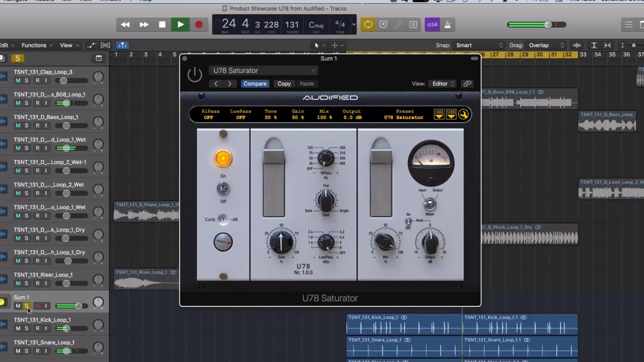Click the Mix % knob
Viewport: 644px width, 362px height.
click(x=385, y=241)
